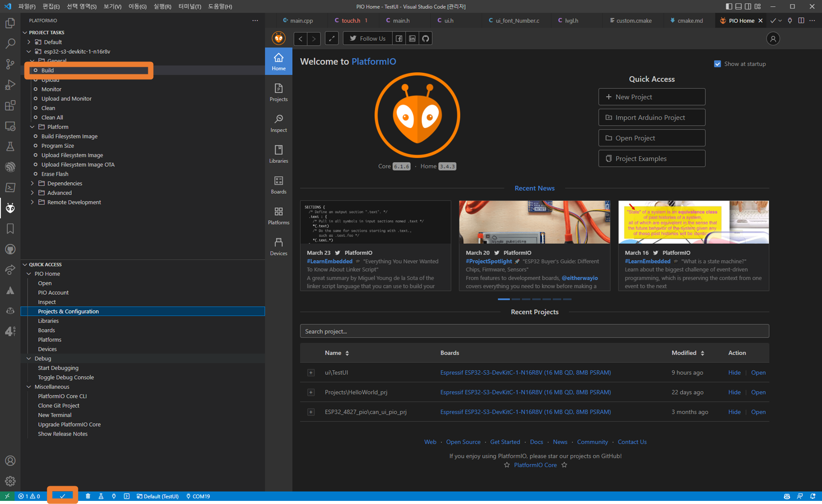822x504 pixels.
Task: Toggle the secondary side bar layout button
Action: (x=748, y=7)
